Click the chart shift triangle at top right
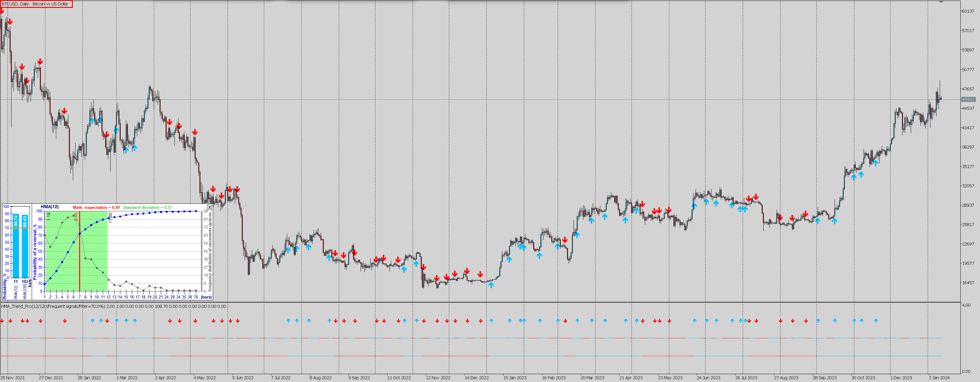This screenshot has height=382, width=980. [x=941, y=2]
